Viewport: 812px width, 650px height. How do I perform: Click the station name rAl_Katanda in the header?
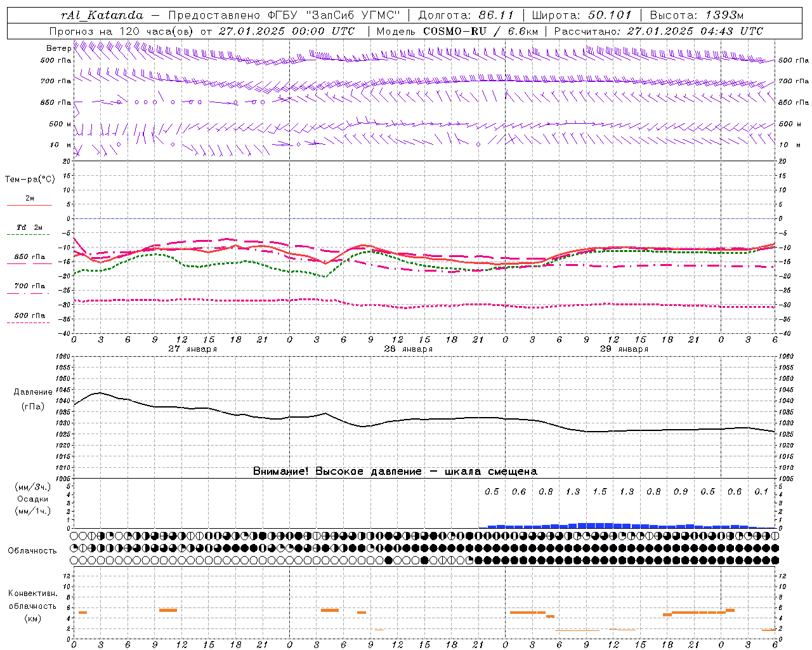point(102,15)
